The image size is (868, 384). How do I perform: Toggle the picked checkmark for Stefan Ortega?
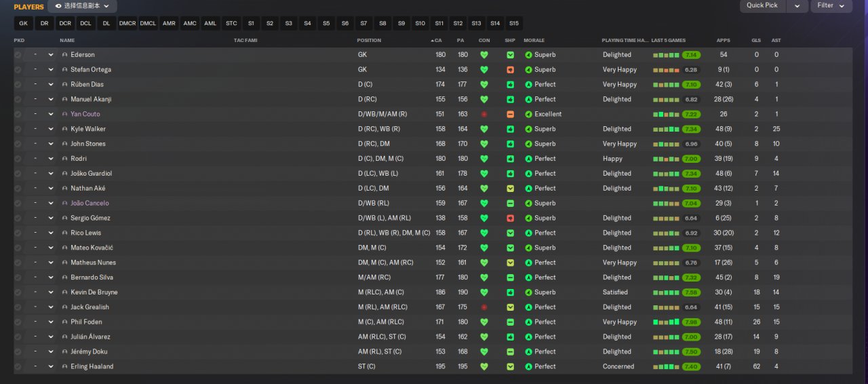point(18,70)
